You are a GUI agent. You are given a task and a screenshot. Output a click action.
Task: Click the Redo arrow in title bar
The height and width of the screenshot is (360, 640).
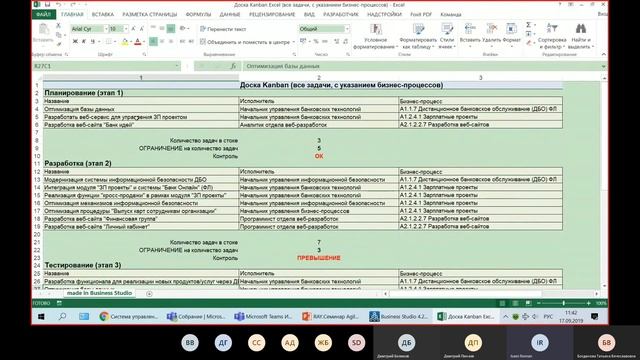point(73,4)
